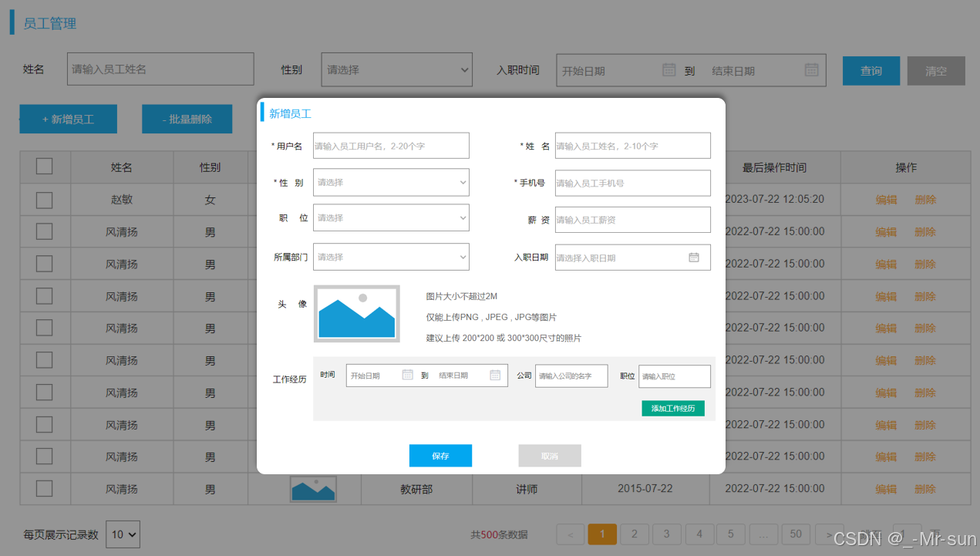Open the 职位 dropdown in the dialog
The height and width of the screenshot is (556, 980).
(391, 218)
